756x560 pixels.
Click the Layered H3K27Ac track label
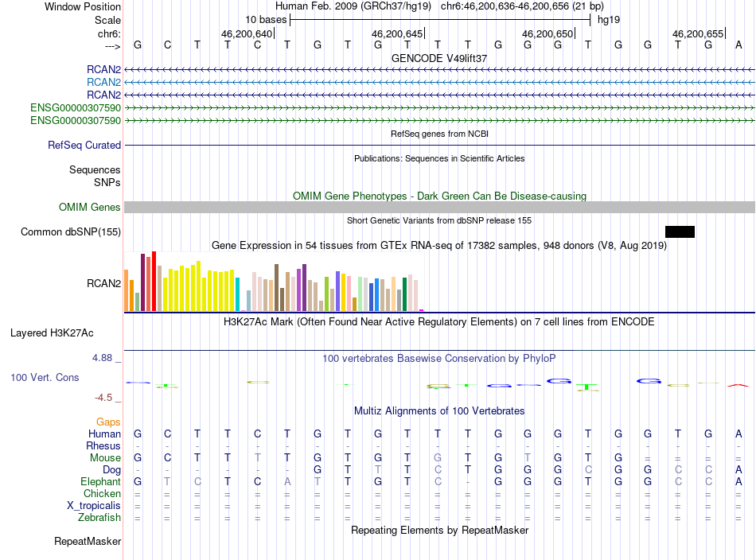point(52,333)
